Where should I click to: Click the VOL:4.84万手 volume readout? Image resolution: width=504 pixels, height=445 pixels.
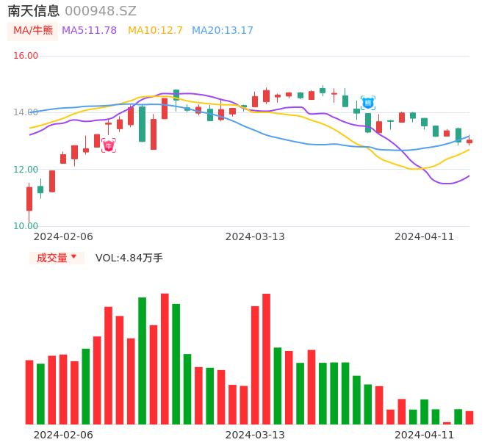(x=129, y=258)
